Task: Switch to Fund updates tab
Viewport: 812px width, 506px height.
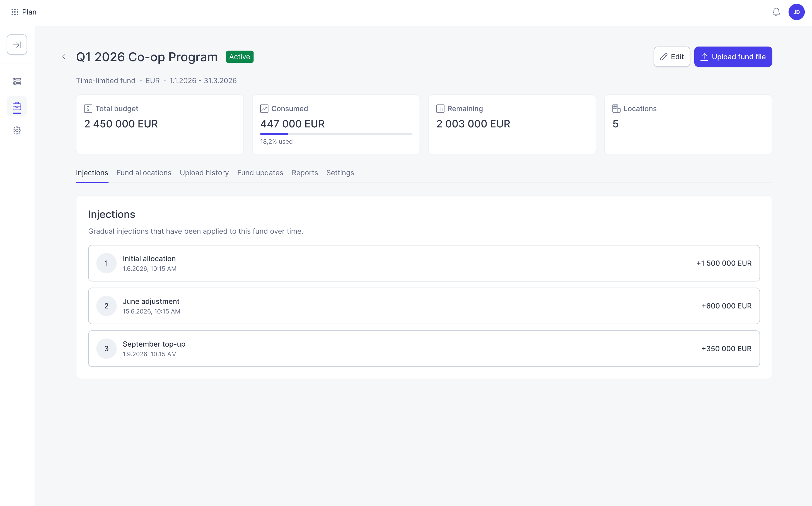Action: tap(260, 173)
